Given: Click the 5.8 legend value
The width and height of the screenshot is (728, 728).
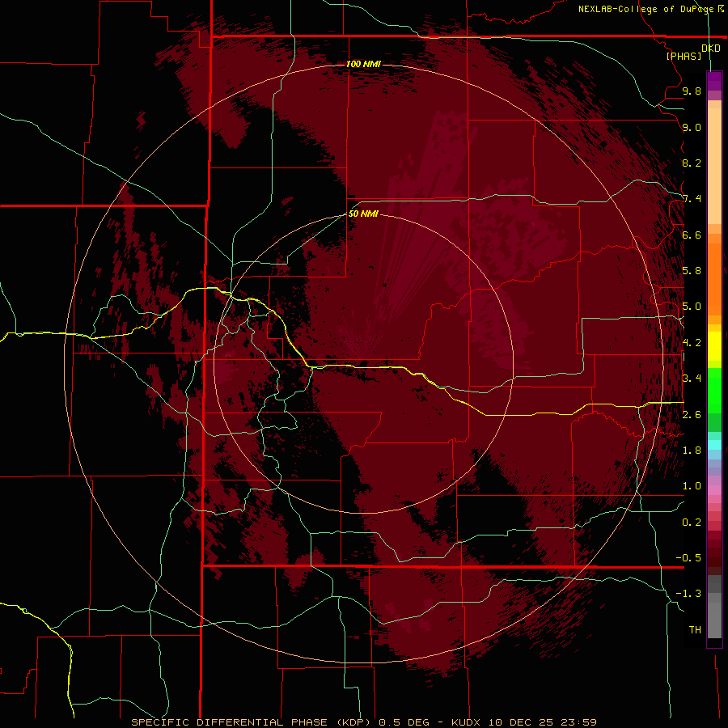Looking at the screenshot, I should pos(692,271).
